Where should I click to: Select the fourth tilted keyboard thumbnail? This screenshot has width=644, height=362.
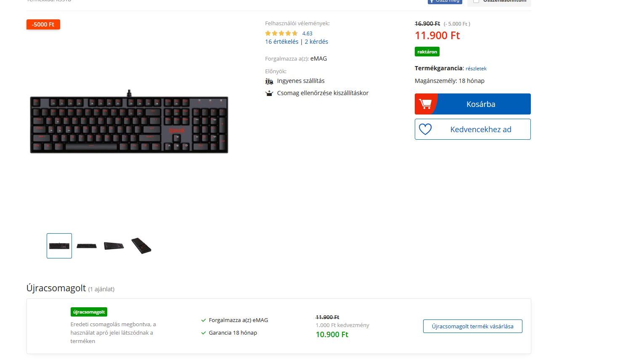141,246
